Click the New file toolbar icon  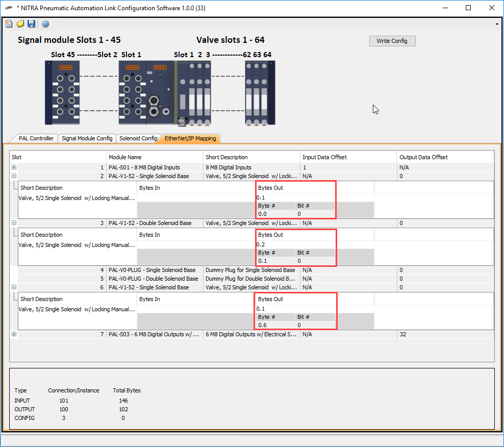click(9, 24)
